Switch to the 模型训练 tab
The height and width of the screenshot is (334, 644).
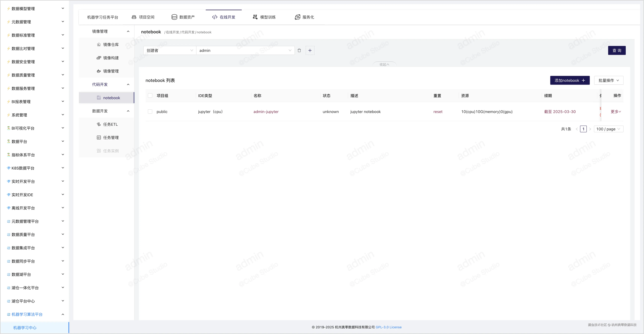(x=264, y=17)
